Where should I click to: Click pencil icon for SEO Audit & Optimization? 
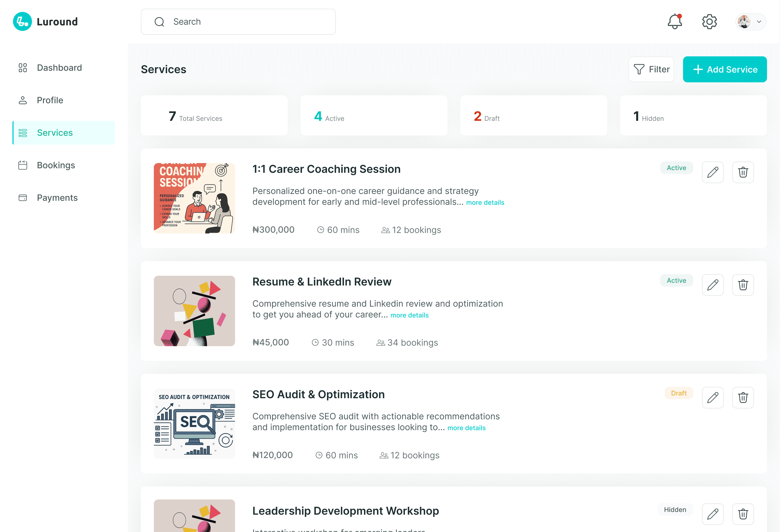click(712, 398)
